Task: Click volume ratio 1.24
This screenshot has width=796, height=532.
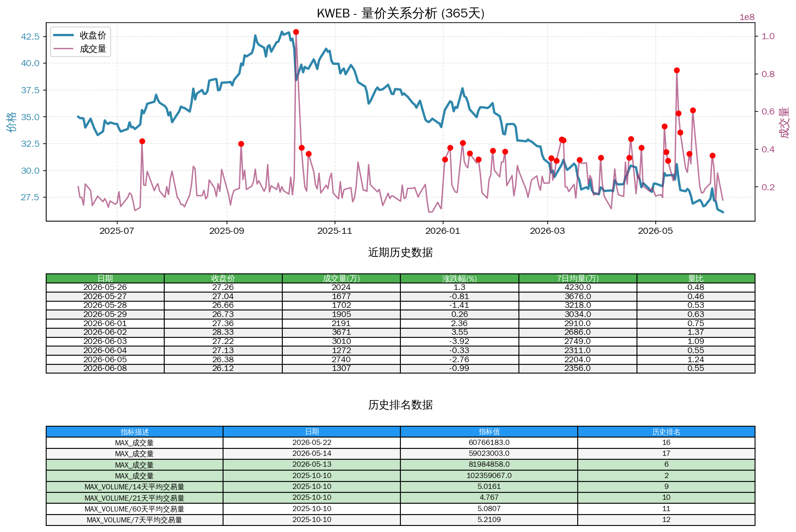Action: click(x=696, y=360)
